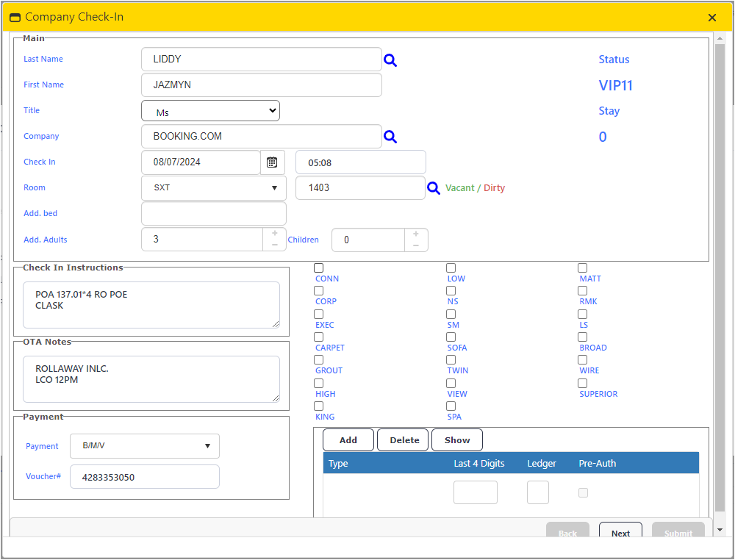This screenshot has width=735, height=560.
Task: Click the Last 4 Digits input box
Action: [x=476, y=492]
